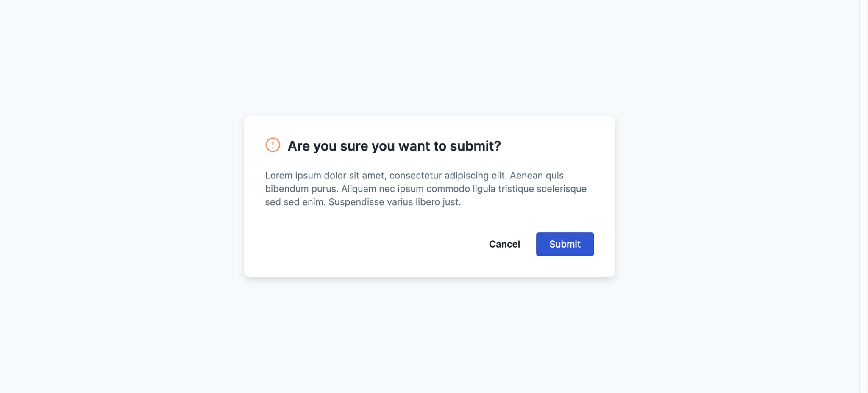Click the light background left of the dialog

coord(122,196)
